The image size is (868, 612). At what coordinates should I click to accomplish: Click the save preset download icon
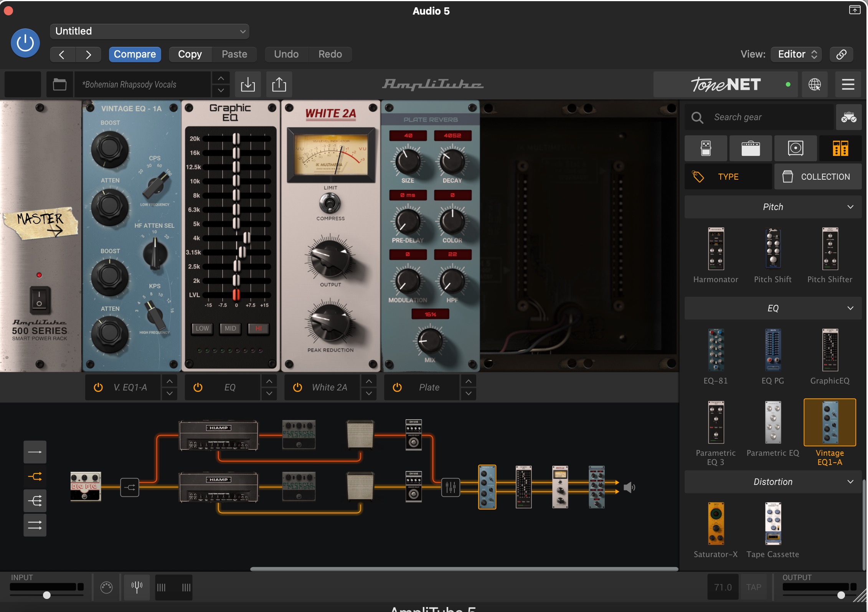pos(248,84)
